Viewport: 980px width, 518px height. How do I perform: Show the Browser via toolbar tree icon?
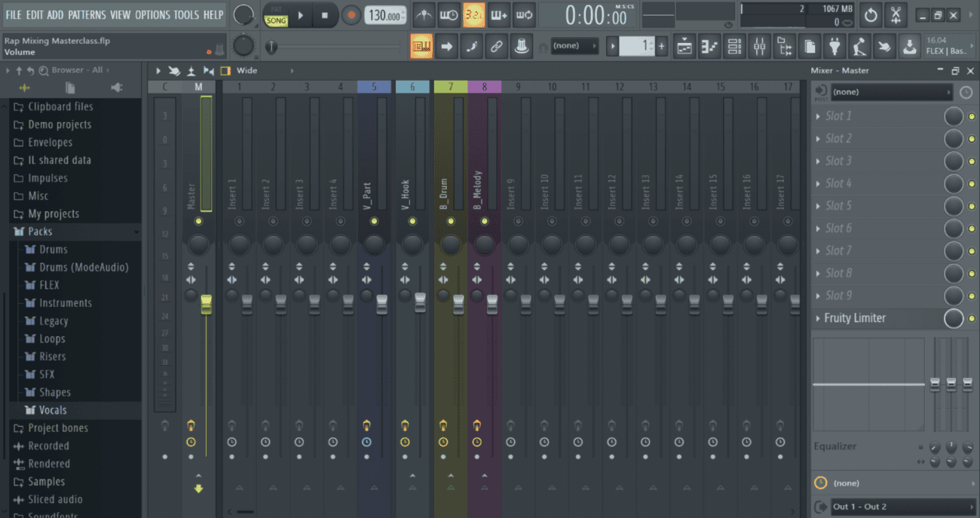(x=785, y=46)
